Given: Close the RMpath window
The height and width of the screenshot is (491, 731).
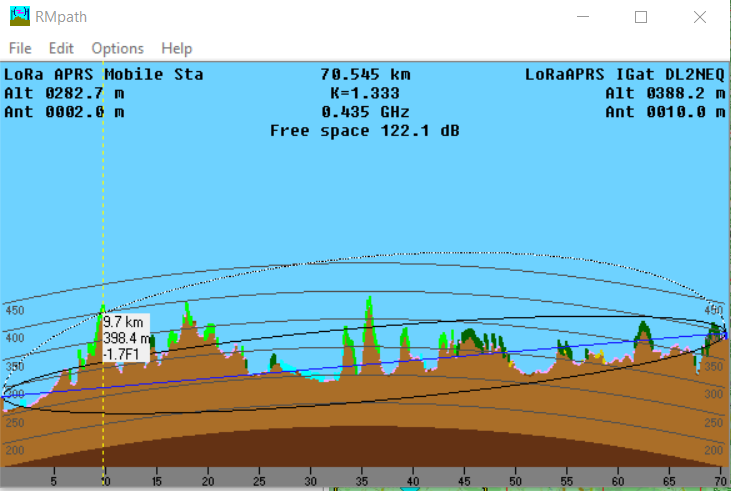Looking at the screenshot, I should coord(700,17).
